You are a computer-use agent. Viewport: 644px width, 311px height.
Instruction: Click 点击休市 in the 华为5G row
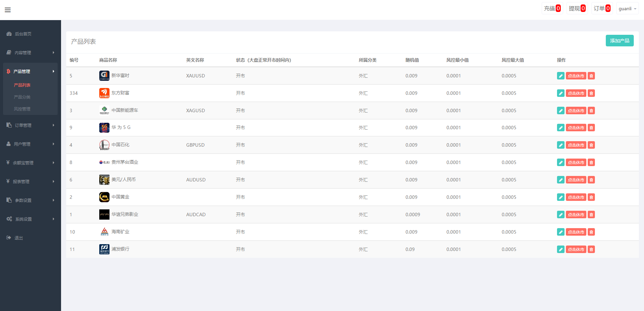pyautogui.click(x=576, y=128)
